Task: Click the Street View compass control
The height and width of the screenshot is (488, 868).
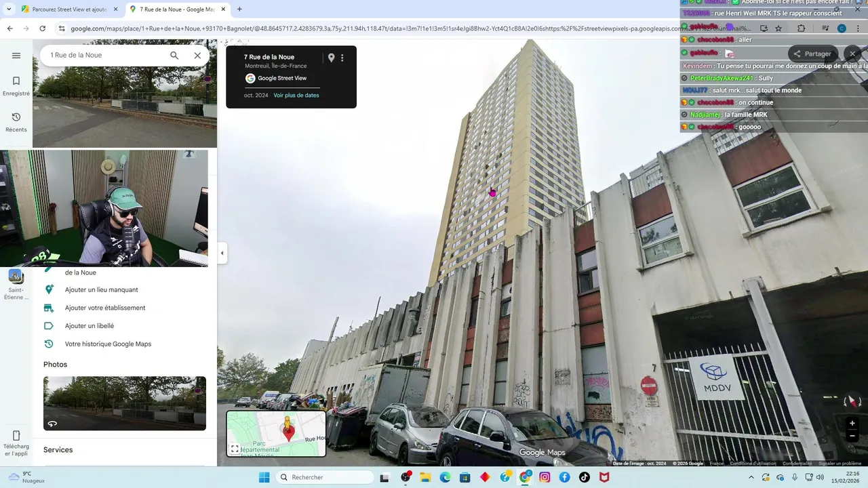Action: (852, 401)
